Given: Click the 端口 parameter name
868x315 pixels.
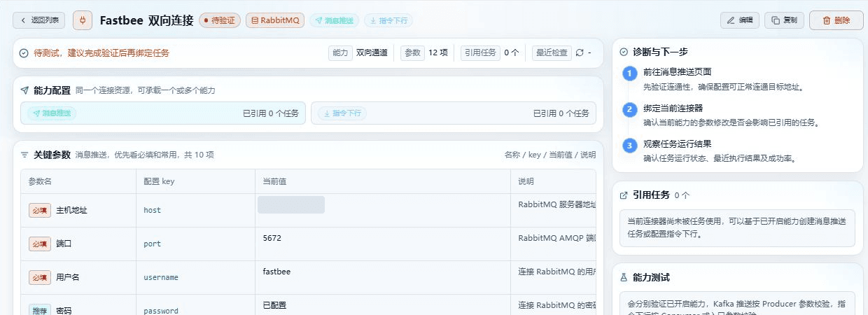Looking at the screenshot, I should coord(64,244).
